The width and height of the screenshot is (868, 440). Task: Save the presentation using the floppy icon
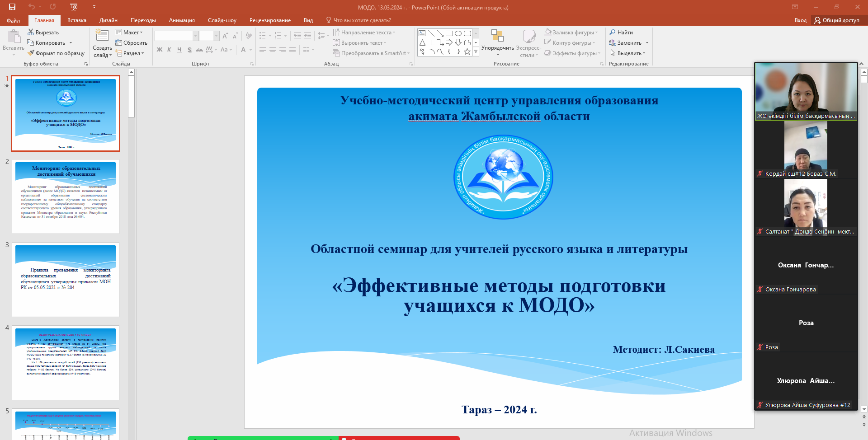(x=12, y=7)
